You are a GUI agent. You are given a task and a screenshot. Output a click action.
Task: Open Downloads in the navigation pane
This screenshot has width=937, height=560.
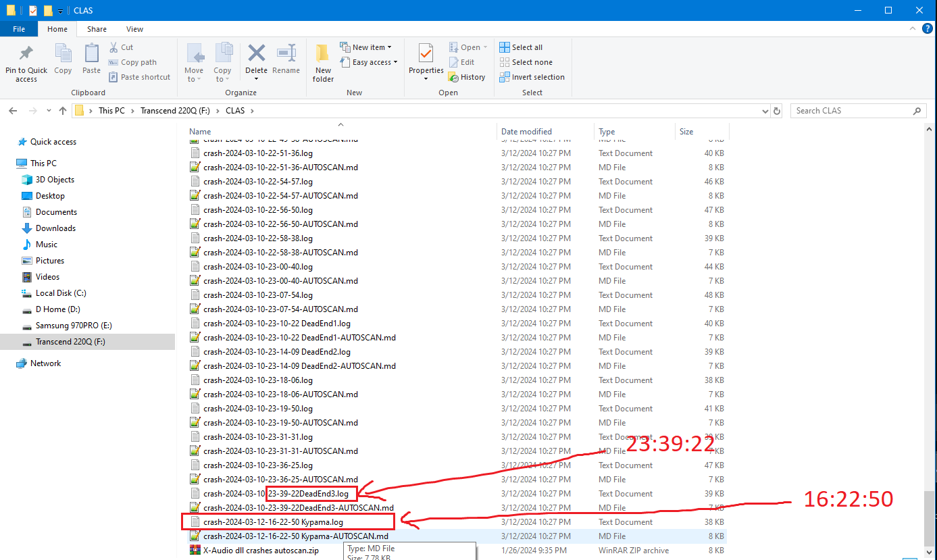click(x=55, y=228)
